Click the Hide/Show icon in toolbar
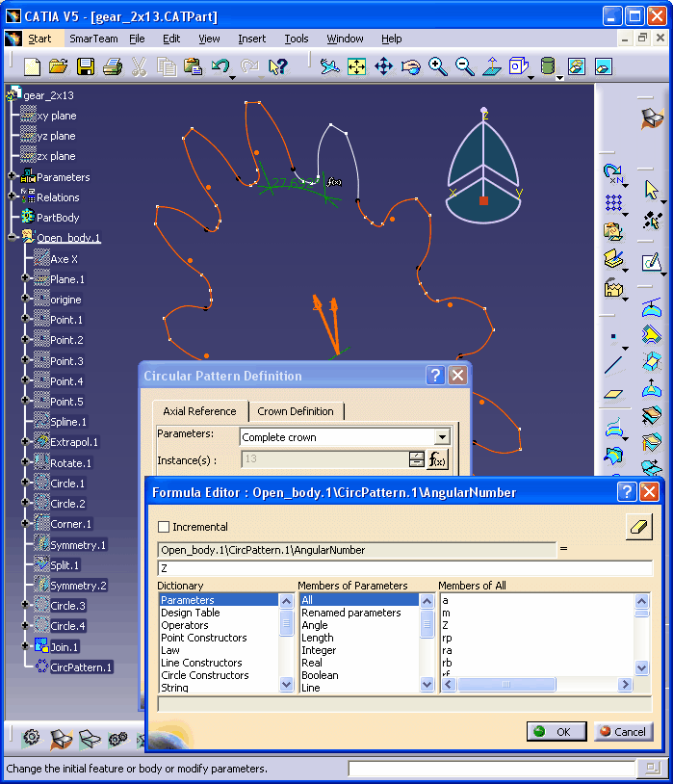Screen dimensions: 673x784 [577, 66]
